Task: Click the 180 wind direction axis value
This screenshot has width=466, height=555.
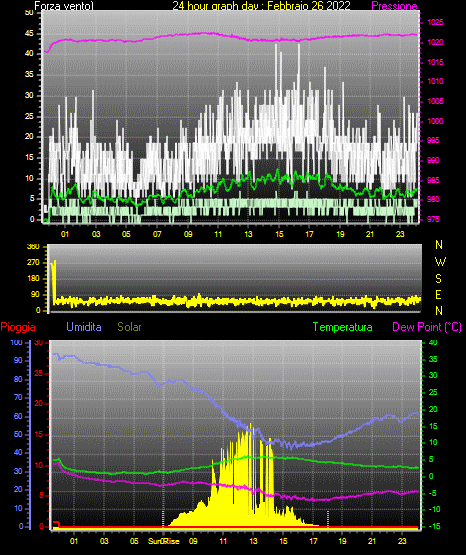Action: (x=33, y=279)
